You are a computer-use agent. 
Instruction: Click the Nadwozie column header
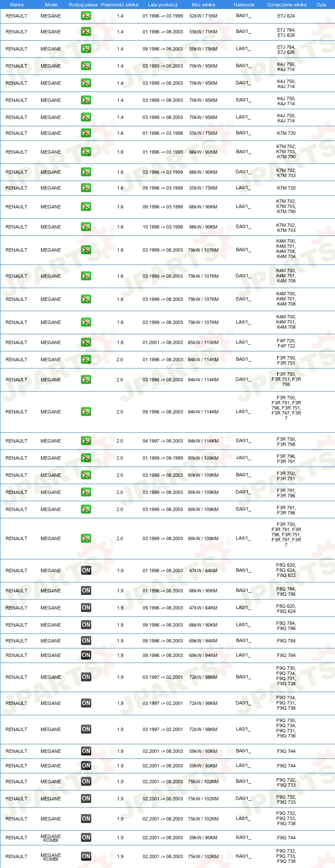click(244, 5)
